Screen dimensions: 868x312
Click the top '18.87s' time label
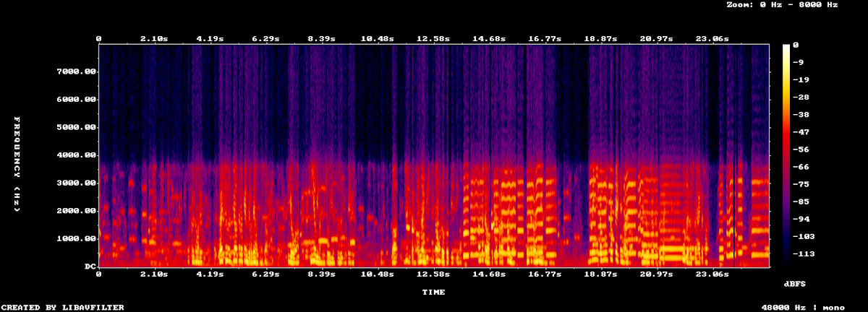pyautogui.click(x=600, y=38)
